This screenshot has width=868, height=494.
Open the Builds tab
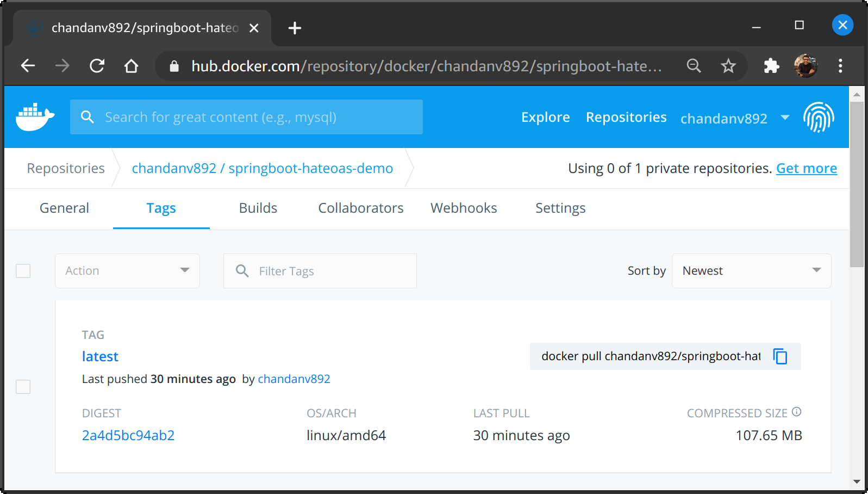coord(258,208)
